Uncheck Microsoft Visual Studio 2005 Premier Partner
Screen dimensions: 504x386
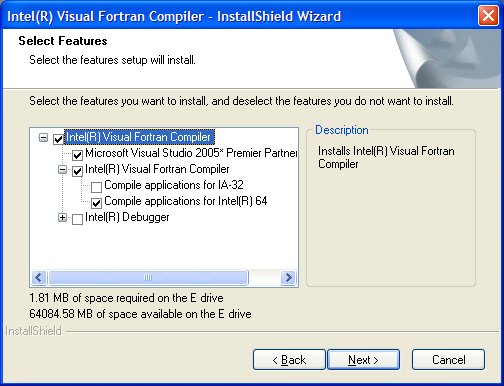coord(77,155)
